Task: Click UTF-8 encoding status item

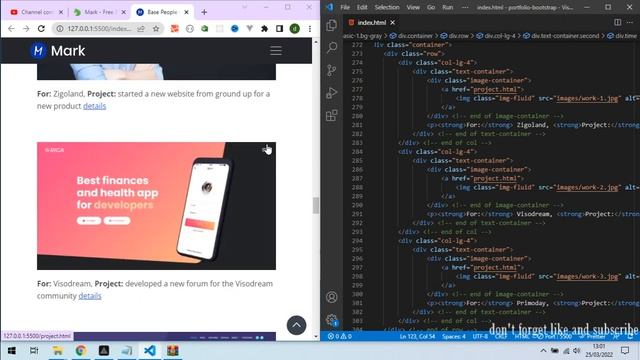Action: 480,336
